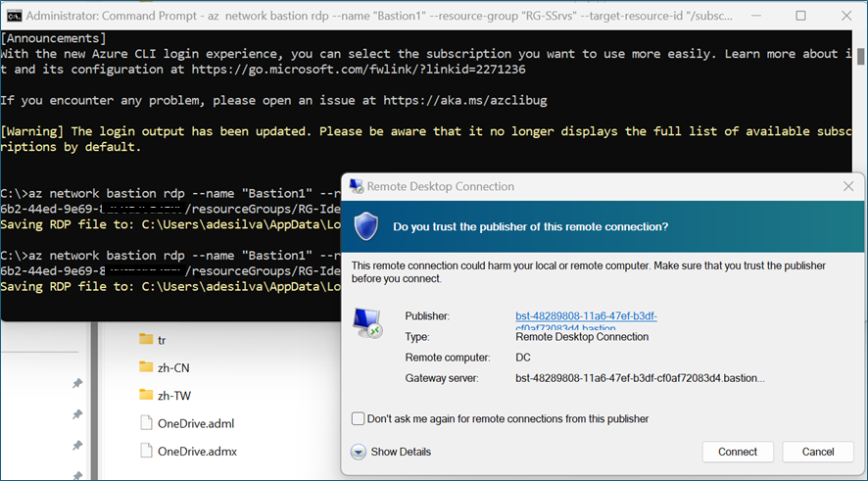Click the pin icon beside OneDrive.adml row
The width and height of the screenshot is (868, 481).
[77, 445]
